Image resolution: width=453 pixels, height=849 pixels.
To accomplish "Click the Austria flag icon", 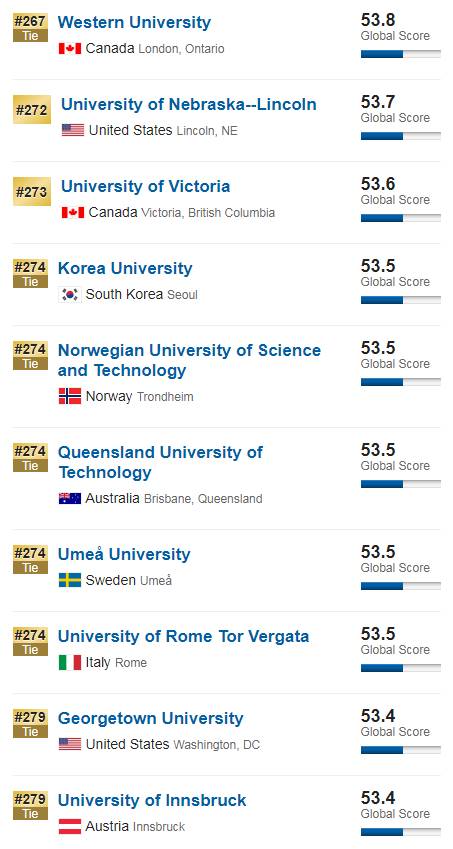I will 70,826.
